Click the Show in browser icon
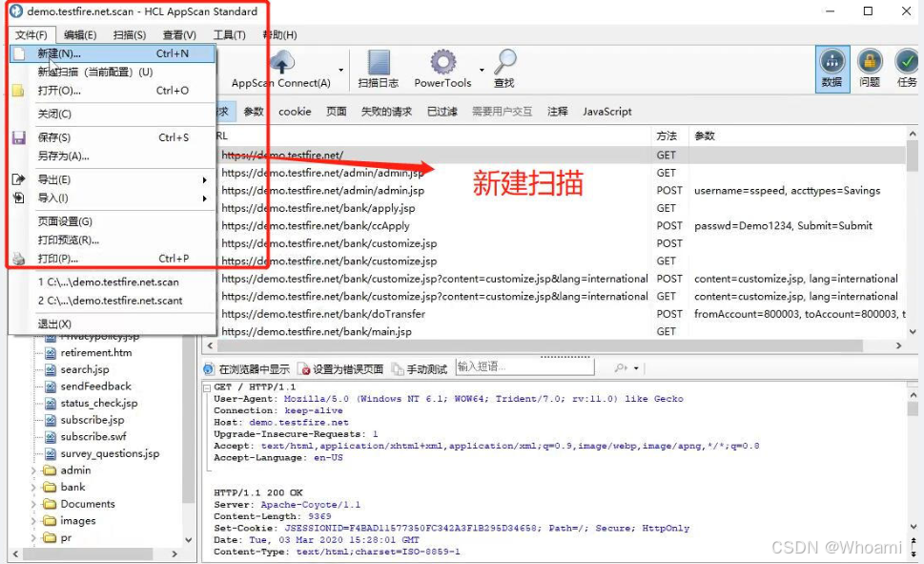 coord(209,369)
